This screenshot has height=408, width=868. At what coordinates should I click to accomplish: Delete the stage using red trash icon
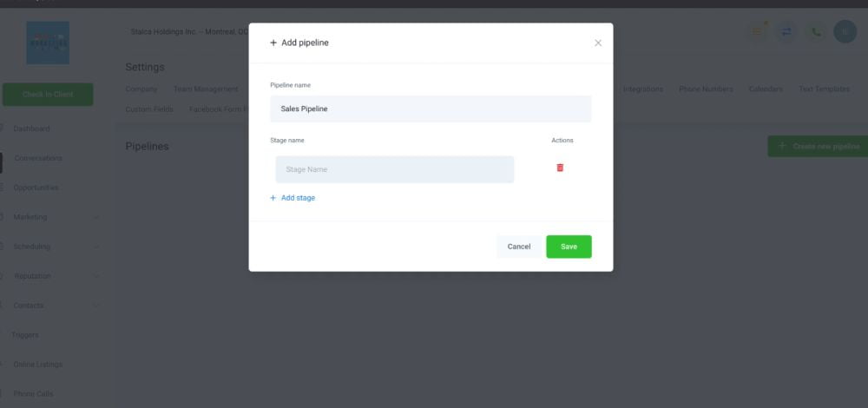560,168
